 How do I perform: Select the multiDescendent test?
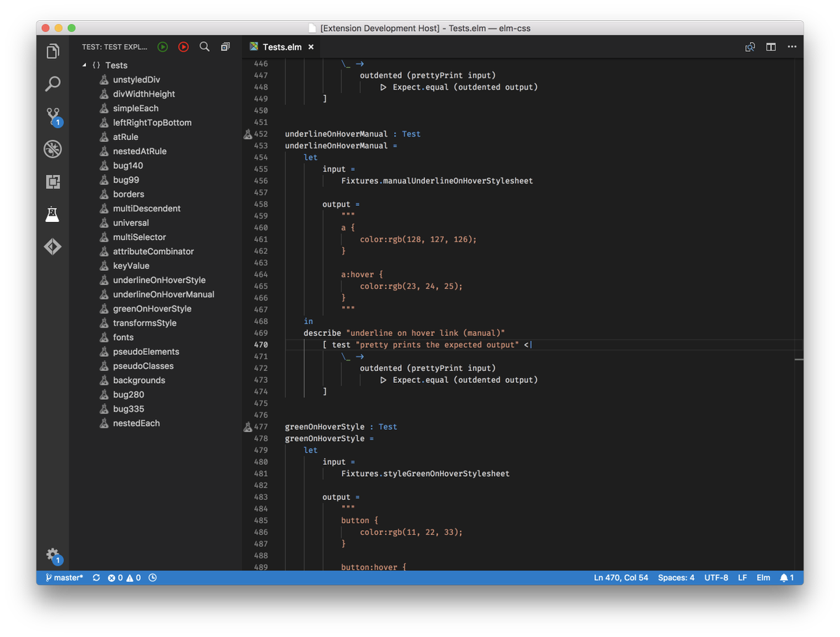coord(146,209)
